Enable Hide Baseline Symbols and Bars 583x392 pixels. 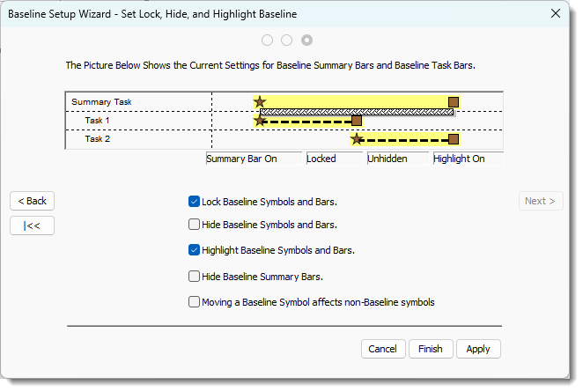point(195,225)
